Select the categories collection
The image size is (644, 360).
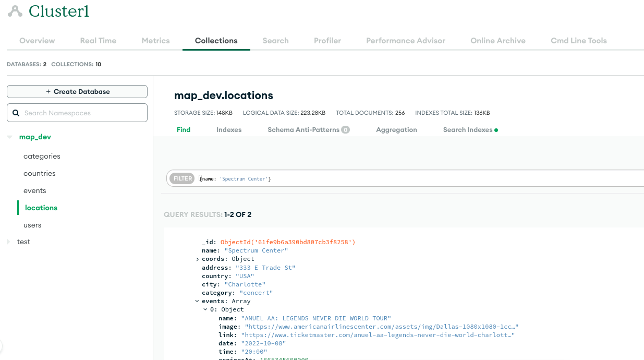click(x=42, y=156)
